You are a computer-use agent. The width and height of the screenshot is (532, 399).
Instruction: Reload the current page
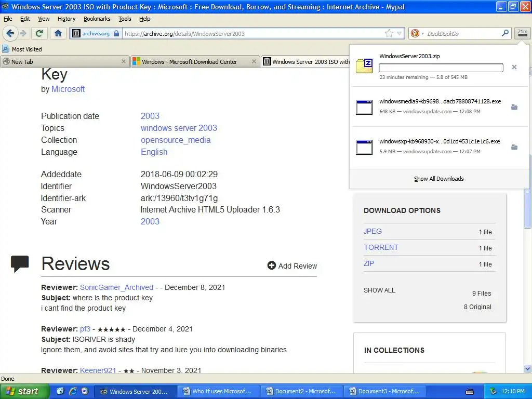click(x=39, y=33)
